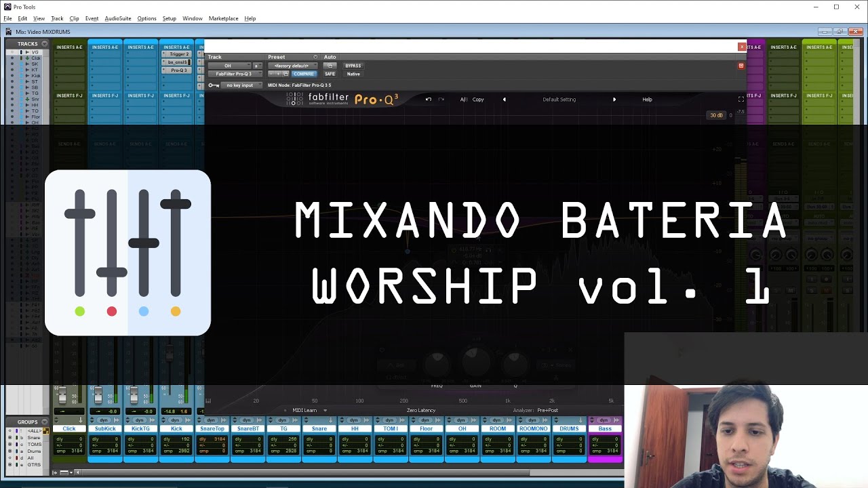Open TRACKS list header dropdown
868x488 pixels.
pos(45,44)
